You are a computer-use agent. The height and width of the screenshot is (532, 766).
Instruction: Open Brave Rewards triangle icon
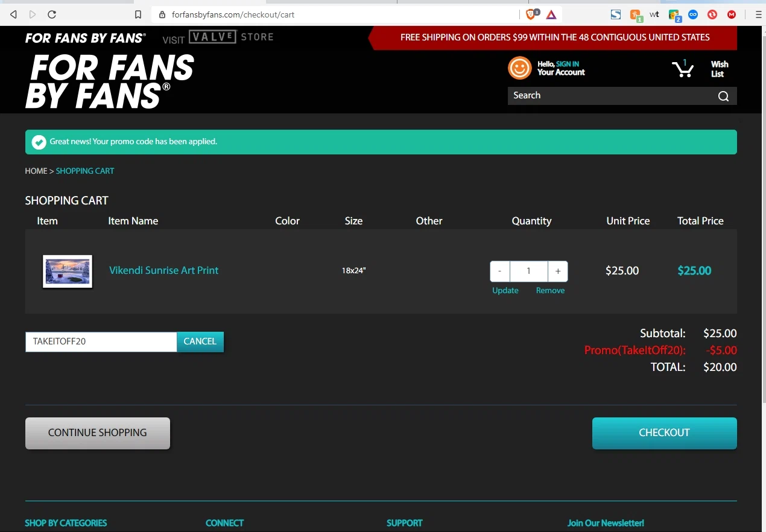pos(551,14)
